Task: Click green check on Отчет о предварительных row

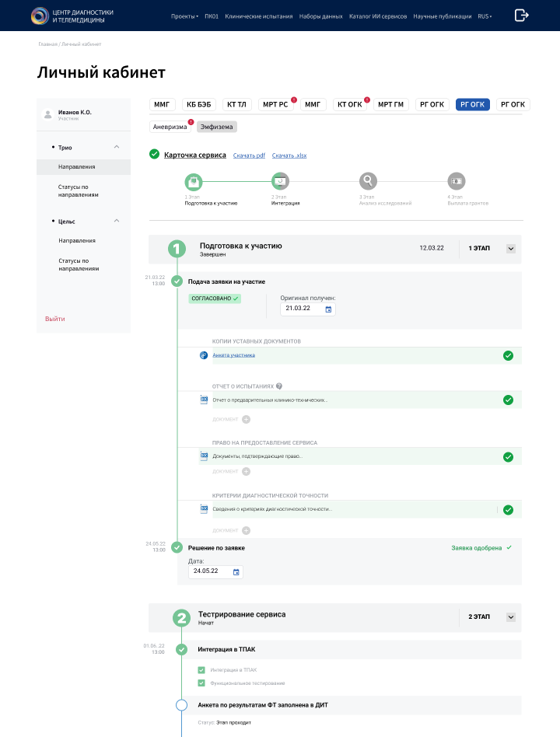Action: point(508,400)
